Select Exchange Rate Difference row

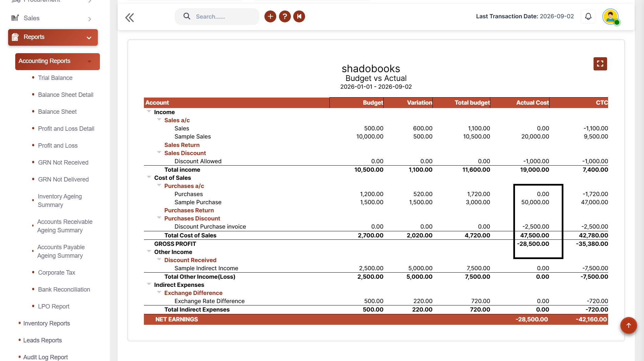pyautogui.click(x=376, y=301)
